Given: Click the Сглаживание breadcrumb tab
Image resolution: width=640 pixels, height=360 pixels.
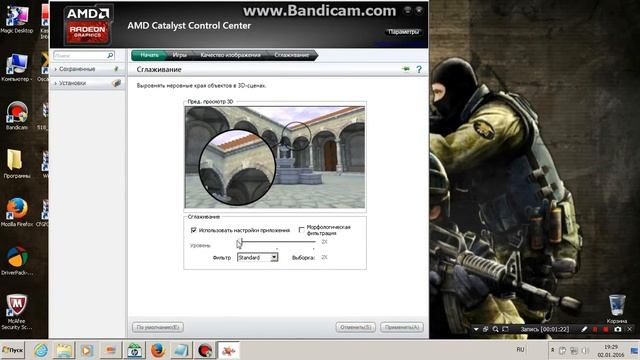Looking at the screenshot, I should pos(291,55).
